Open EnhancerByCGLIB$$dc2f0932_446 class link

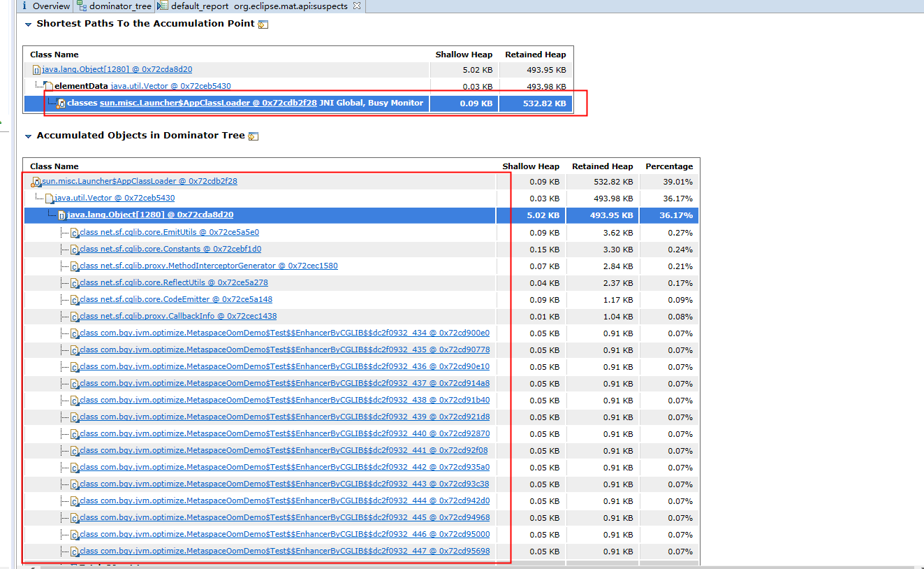[285, 534]
